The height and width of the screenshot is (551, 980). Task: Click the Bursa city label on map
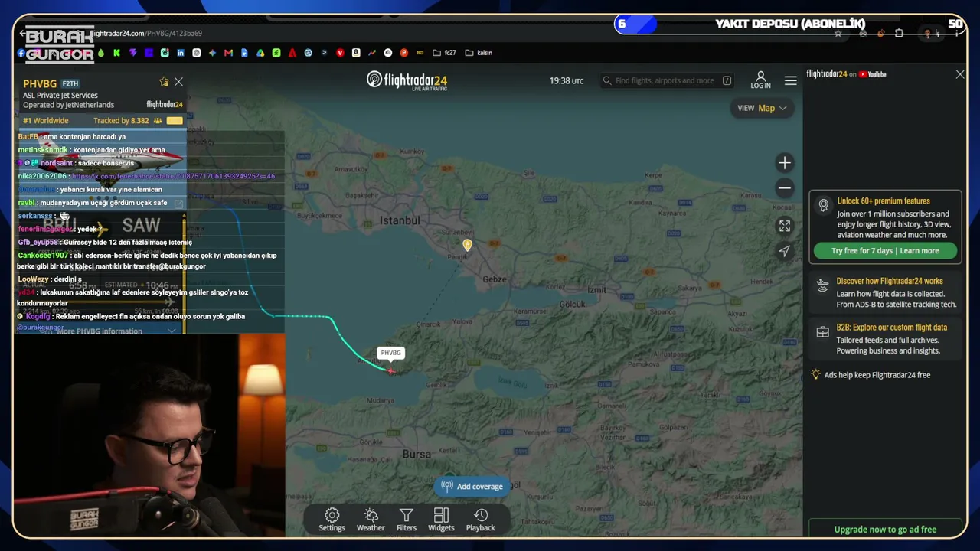click(x=416, y=454)
